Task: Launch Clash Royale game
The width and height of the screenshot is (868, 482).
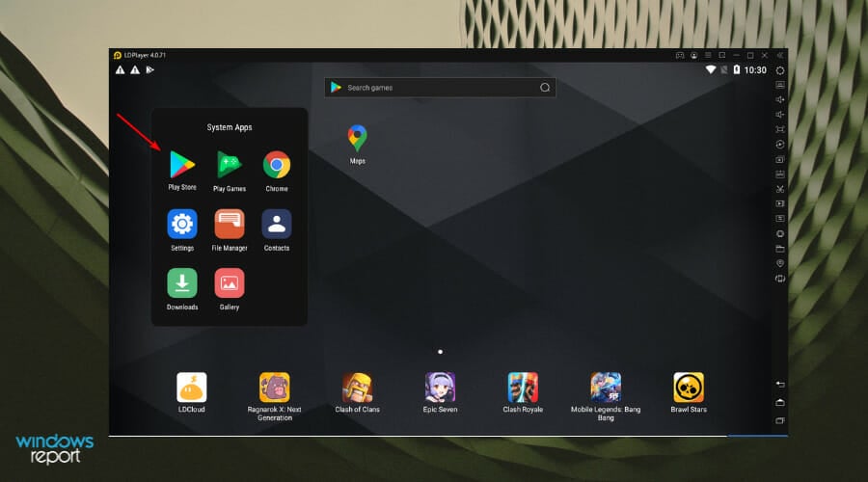Action: pyautogui.click(x=523, y=388)
